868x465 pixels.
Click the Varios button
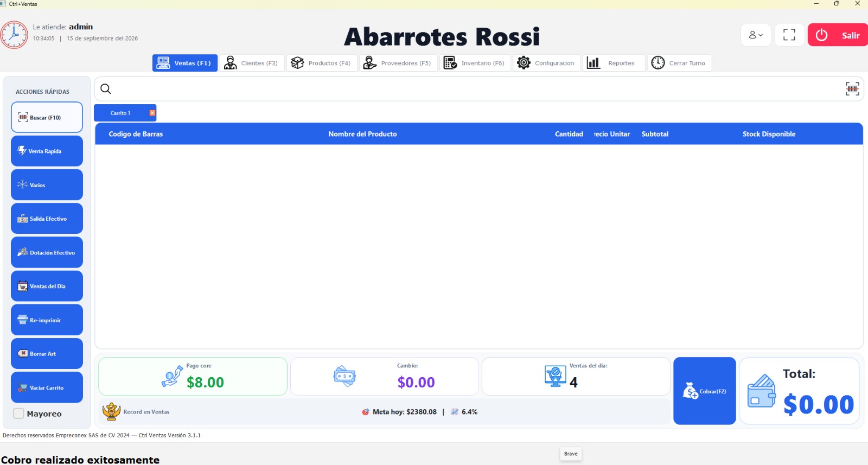tap(47, 184)
